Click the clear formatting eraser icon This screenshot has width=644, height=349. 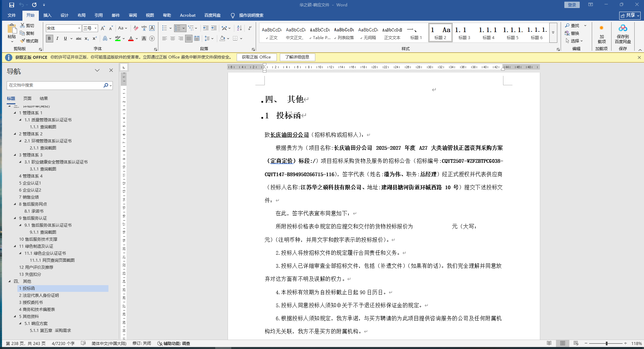[x=136, y=28]
